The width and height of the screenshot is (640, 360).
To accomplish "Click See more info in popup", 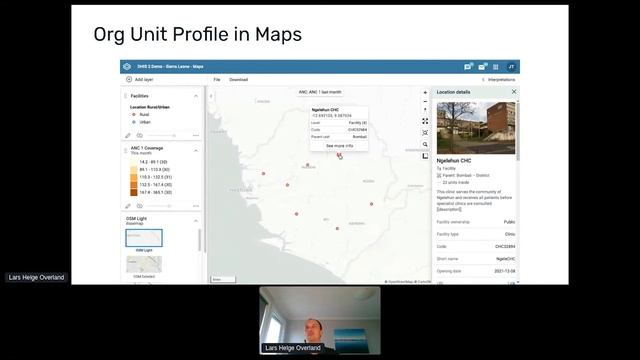I will click(339, 146).
